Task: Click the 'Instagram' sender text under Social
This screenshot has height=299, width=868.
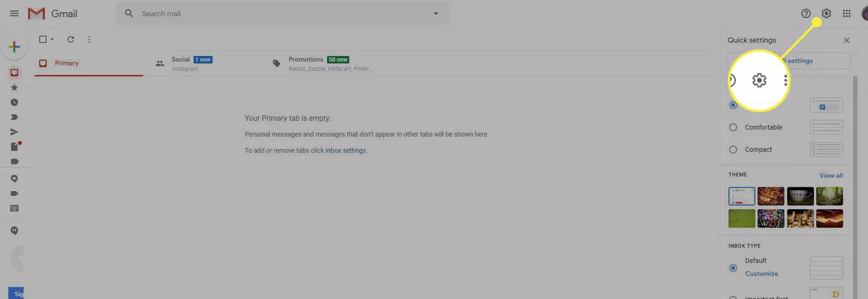Action: (x=185, y=69)
